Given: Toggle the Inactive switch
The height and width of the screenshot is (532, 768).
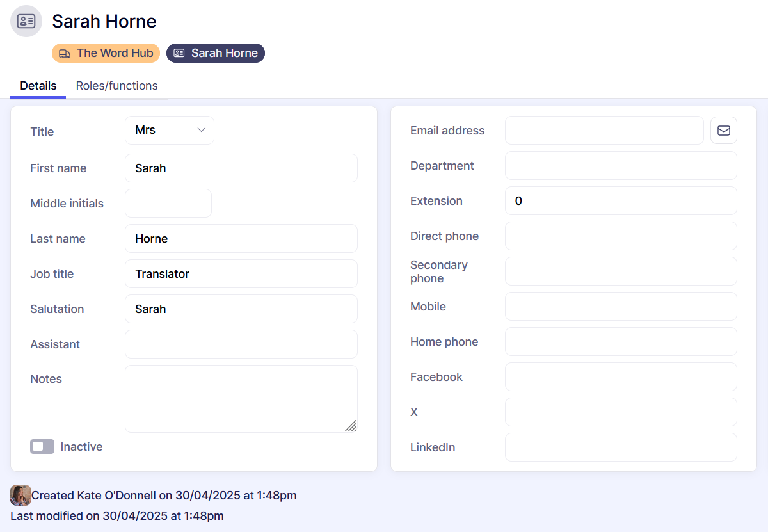Looking at the screenshot, I should click(x=42, y=447).
